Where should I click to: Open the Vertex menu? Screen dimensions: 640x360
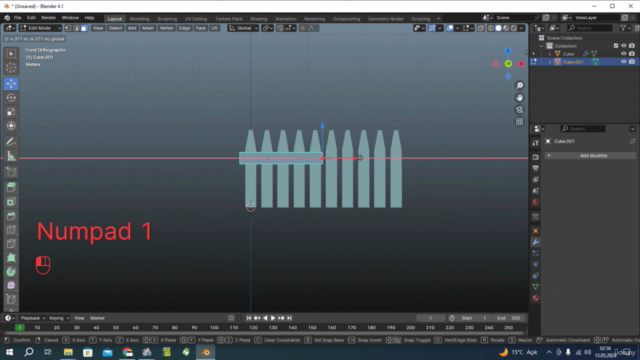coord(166,28)
